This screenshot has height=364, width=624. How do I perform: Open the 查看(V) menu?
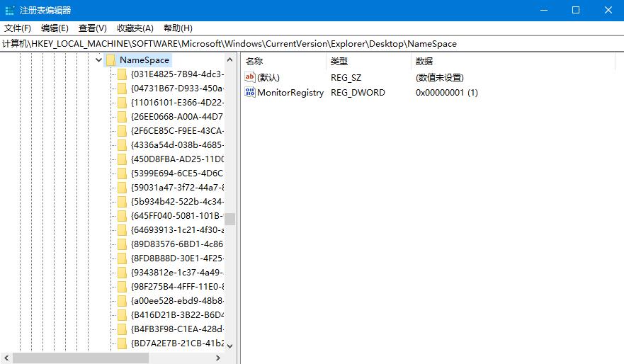click(93, 28)
